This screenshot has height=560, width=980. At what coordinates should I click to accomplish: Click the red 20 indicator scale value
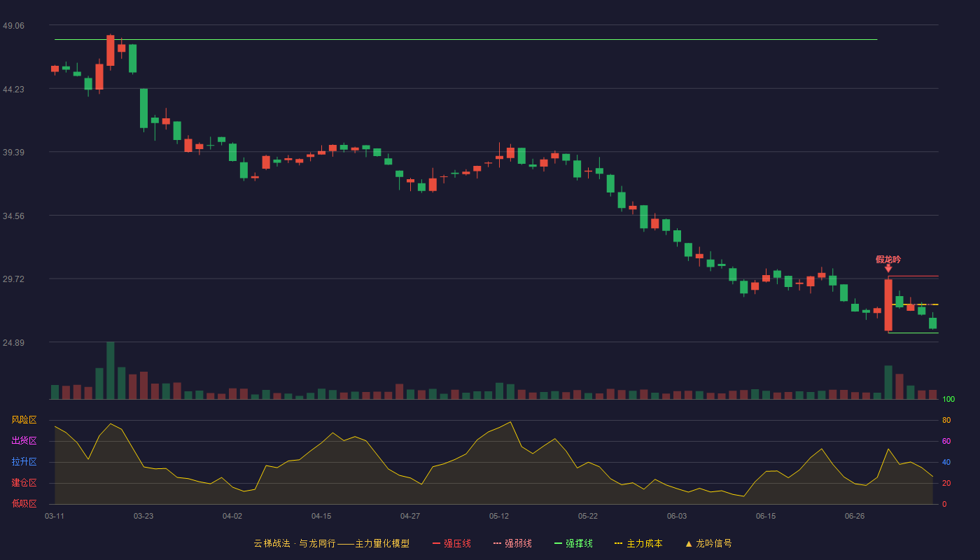[946, 483]
